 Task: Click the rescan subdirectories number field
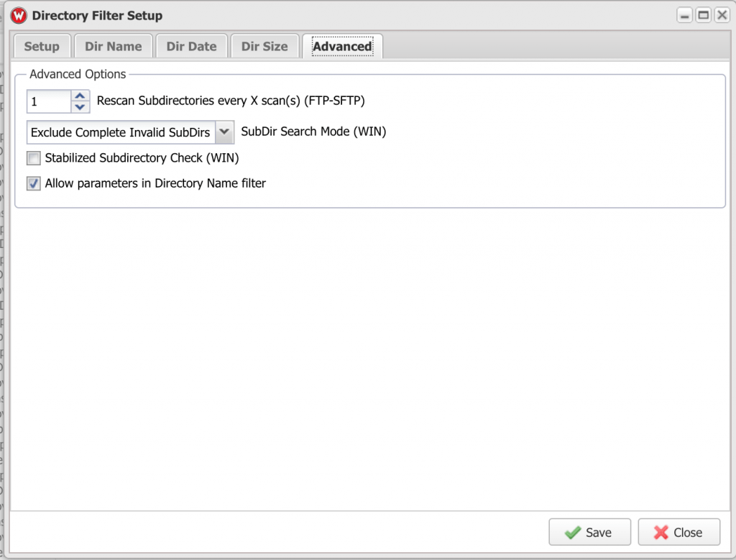coord(49,101)
